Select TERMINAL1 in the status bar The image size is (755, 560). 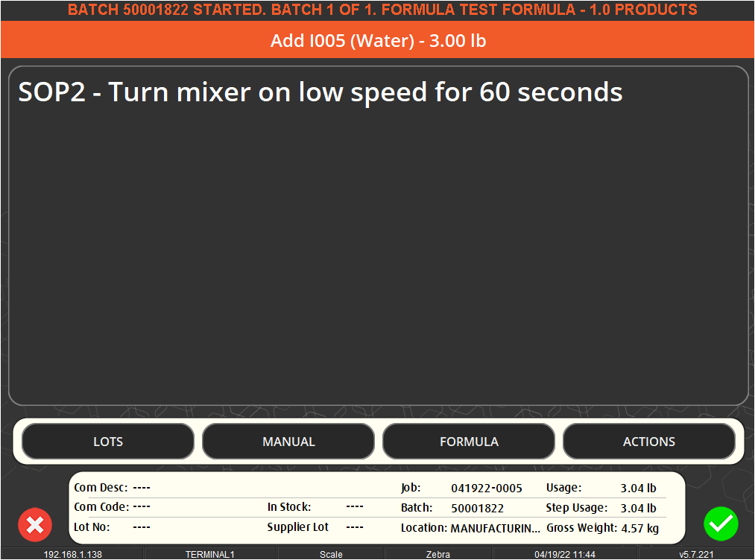click(210, 554)
